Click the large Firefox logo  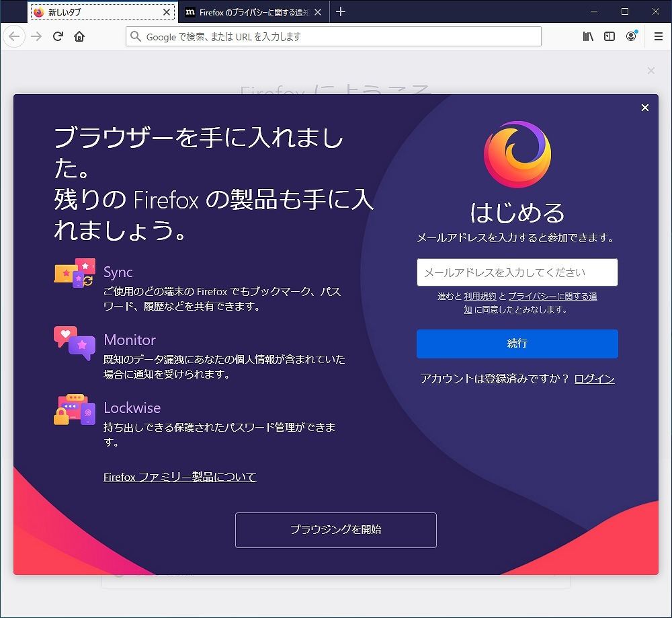pos(517,155)
